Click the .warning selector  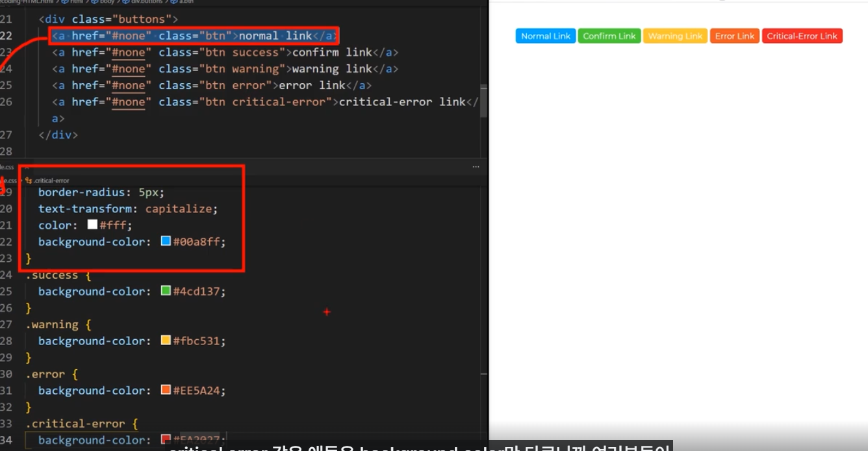coord(52,324)
